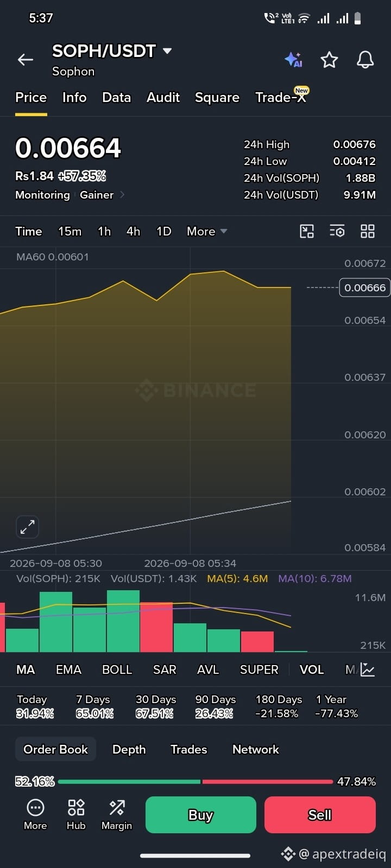This screenshot has height=868, width=391.
Task: Expand the Gainer tag chevron
Action: click(122, 195)
